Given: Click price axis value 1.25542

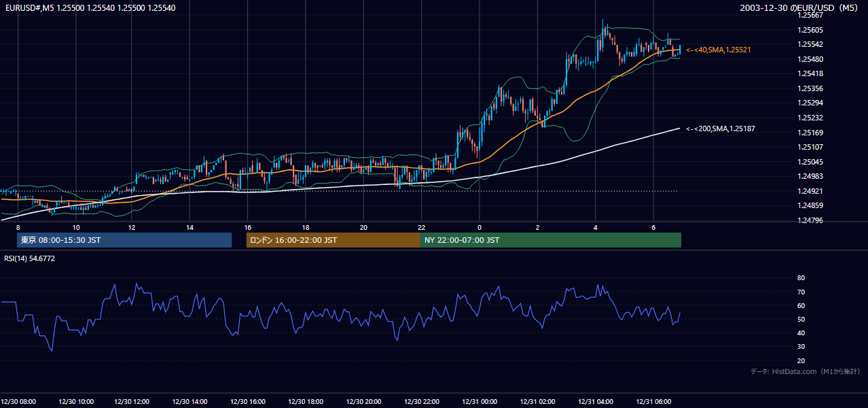Looking at the screenshot, I should [810, 44].
